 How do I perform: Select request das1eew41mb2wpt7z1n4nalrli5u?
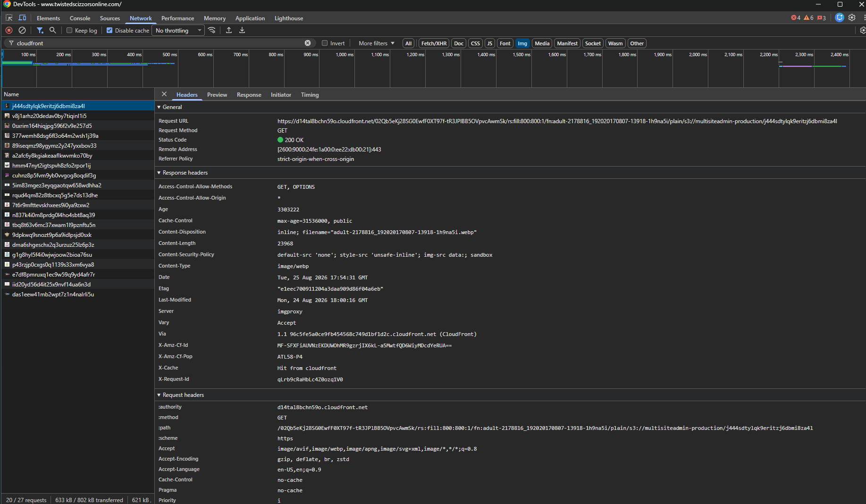tap(77, 294)
